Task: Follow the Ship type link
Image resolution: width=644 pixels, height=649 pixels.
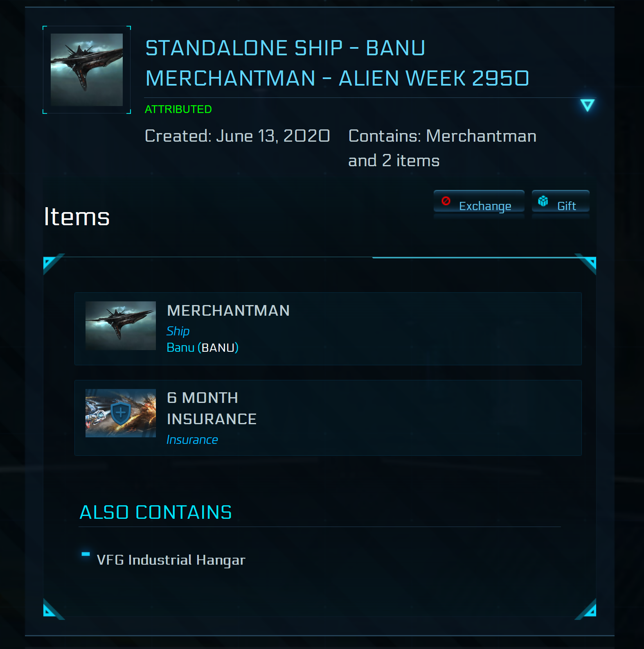Action: [x=178, y=331]
